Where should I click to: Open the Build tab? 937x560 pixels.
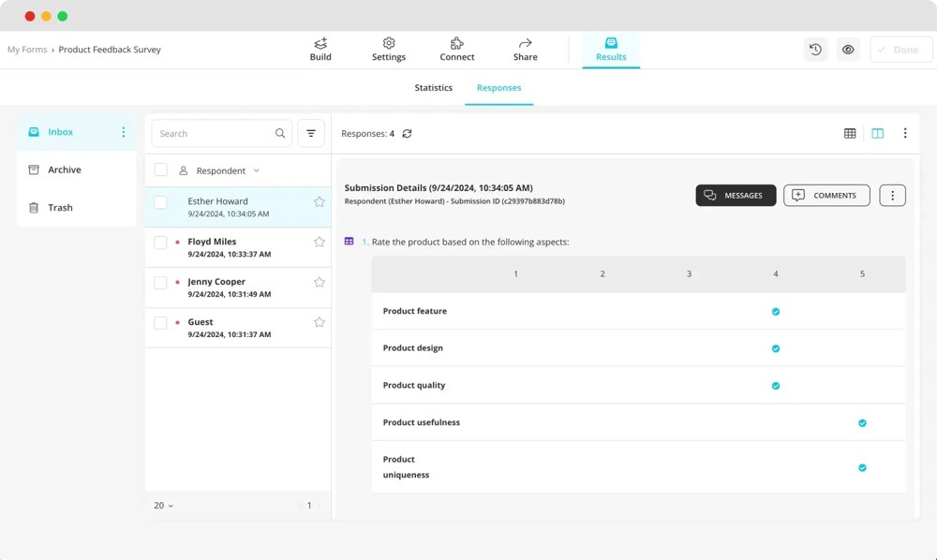[x=320, y=50]
